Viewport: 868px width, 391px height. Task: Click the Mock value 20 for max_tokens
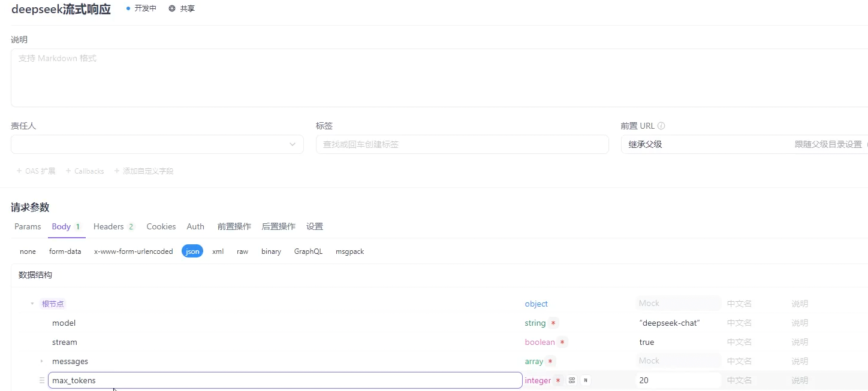[679, 380]
